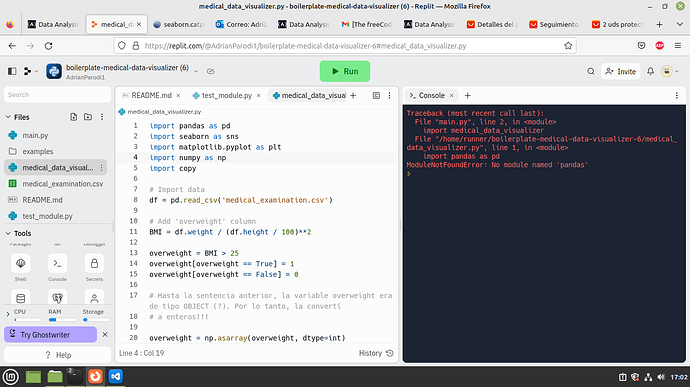Open the Console tool icon

tap(57, 263)
